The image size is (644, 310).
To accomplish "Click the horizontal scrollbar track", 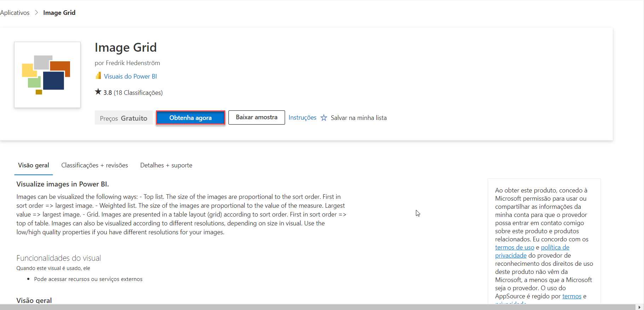I will pos(318,307).
